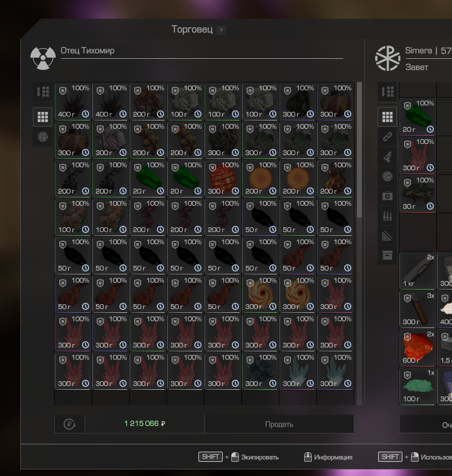The width and height of the screenshot is (452, 476).
Task: Filter player inventory by container box icon
Action: [x=387, y=255]
